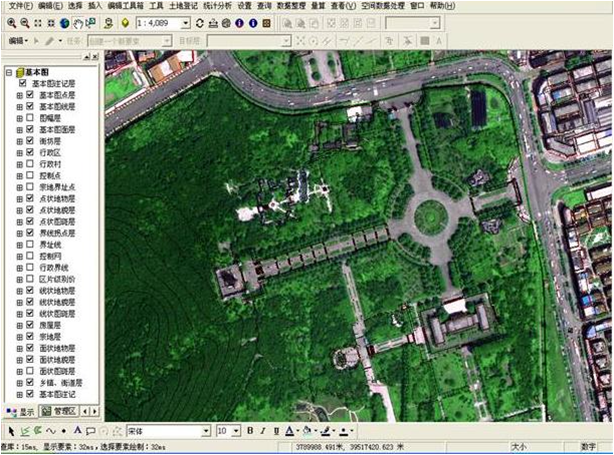The width and height of the screenshot is (614, 455).
Task: Open the map scale 1:4,089 dropdown
Action: pos(186,22)
